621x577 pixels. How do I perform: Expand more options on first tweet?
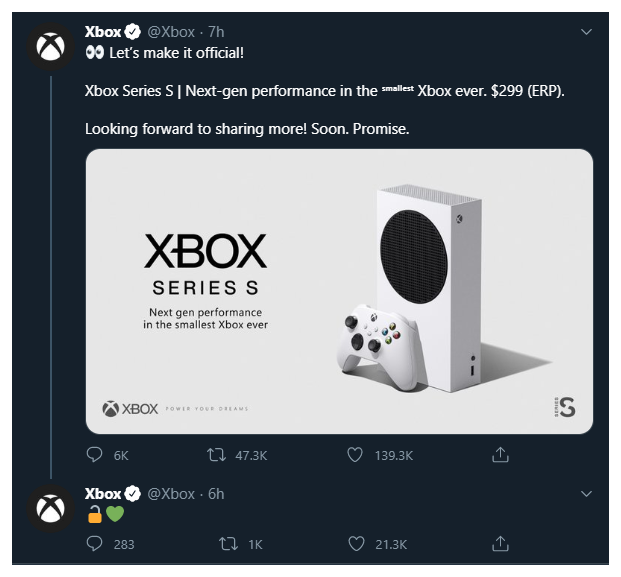[x=587, y=32]
